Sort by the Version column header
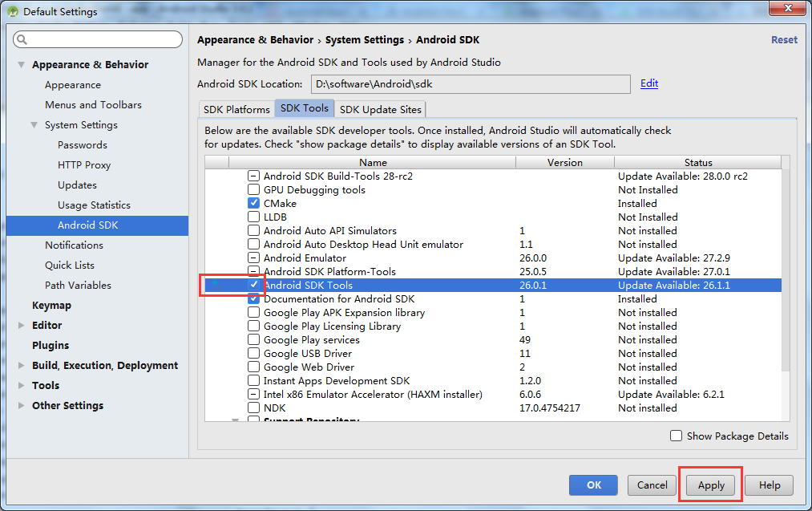Image resolution: width=812 pixels, height=511 pixels. click(564, 162)
